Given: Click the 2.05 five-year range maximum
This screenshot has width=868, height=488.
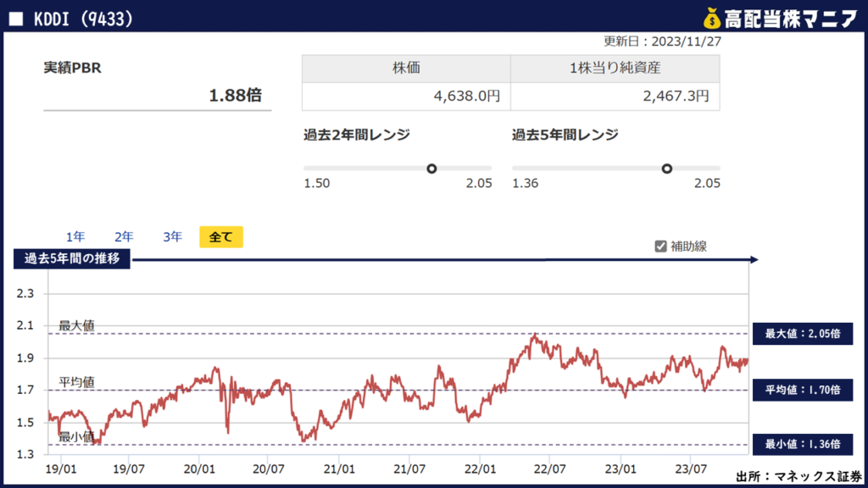Looking at the screenshot, I should [x=708, y=183].
